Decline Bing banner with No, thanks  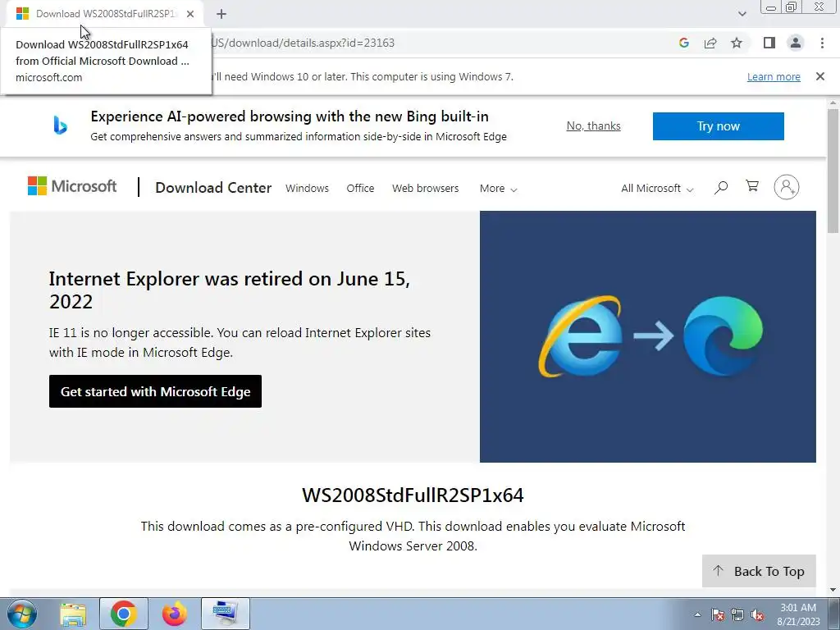(594, 126)
